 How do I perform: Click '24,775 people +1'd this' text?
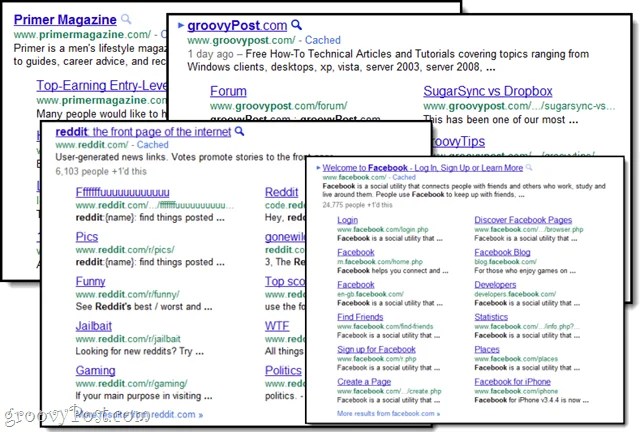pyautogui.click(x=357, y=205)
